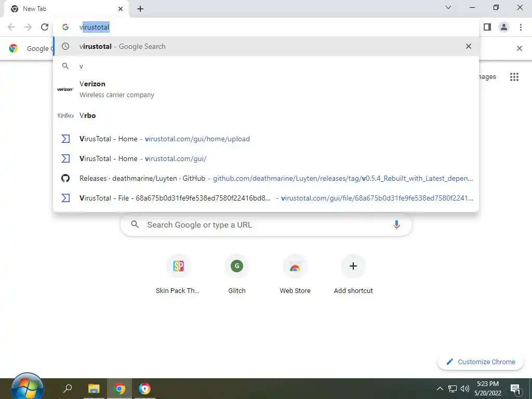Image resolution: width=532 pixels, height=399 pixels.
Task: Click the Verizon logo icon
Action: pos(65,89)
